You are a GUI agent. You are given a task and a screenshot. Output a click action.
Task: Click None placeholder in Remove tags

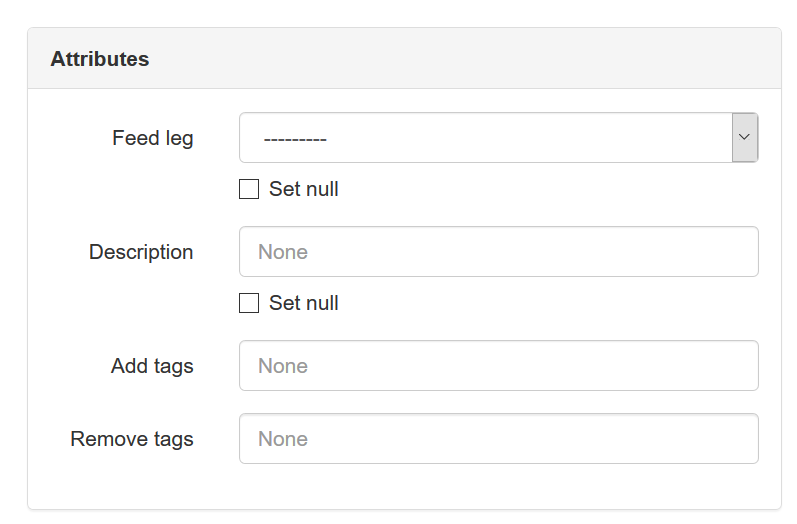coord(283,439)
